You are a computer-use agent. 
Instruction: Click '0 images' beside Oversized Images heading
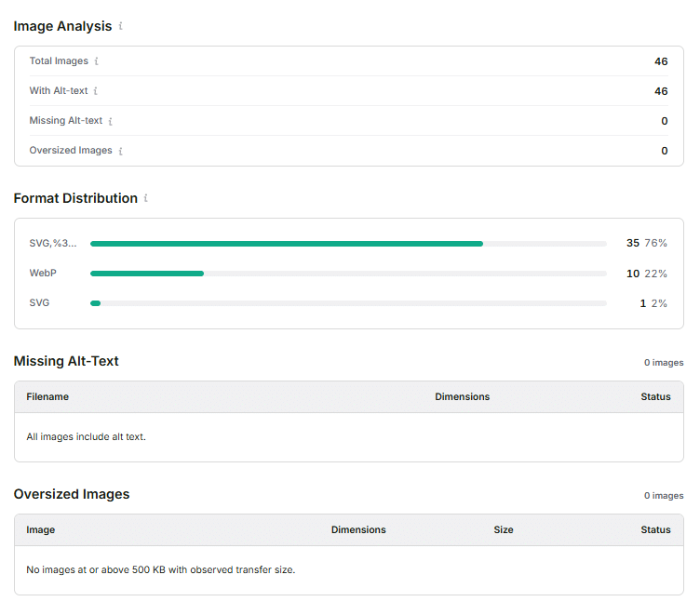(x=664, y=496)
